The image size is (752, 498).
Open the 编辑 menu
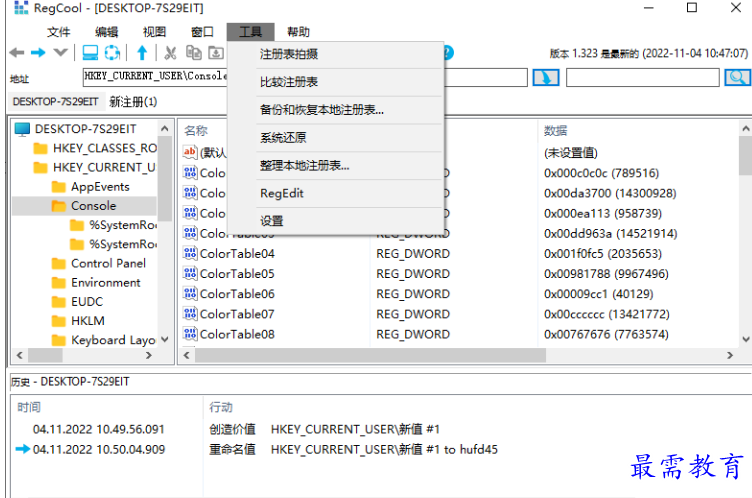106,32
